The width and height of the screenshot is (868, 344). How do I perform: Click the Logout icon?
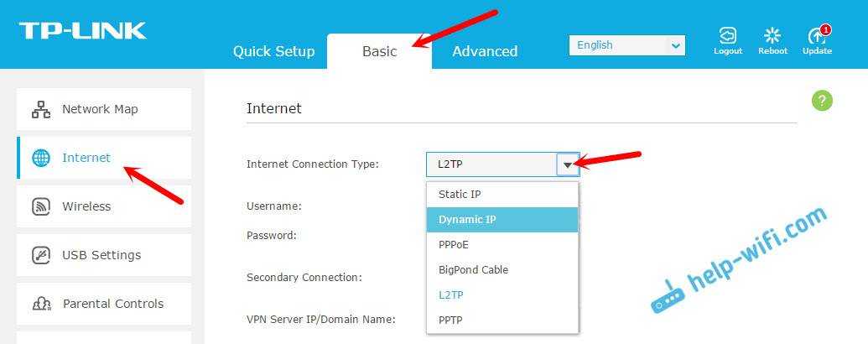pyautogui.click(x=727, y=36)
